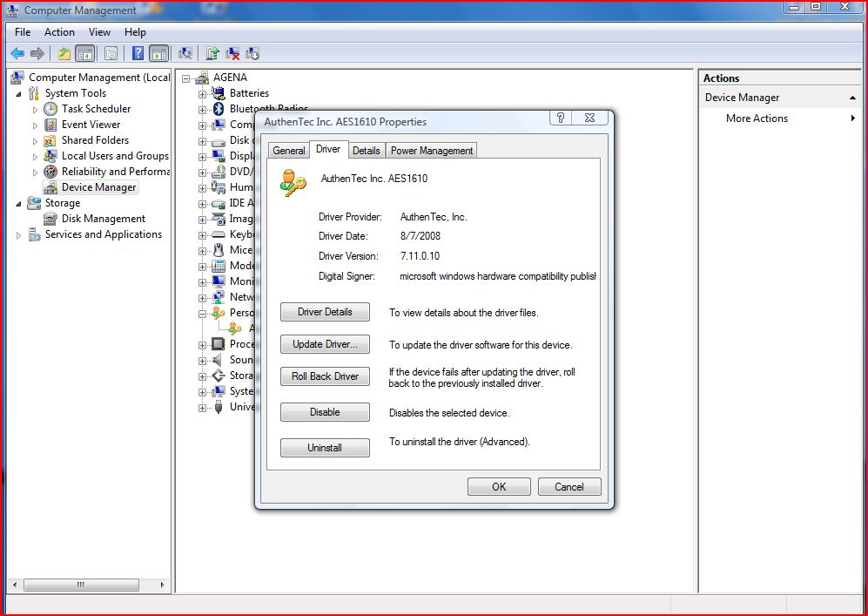Click the Update Driver... button
The image size is (868, 616).
coord(325,344)
